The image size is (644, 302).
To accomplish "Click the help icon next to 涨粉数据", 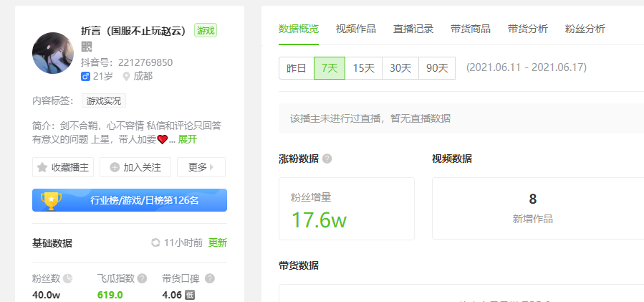I will tap(327, 159).
